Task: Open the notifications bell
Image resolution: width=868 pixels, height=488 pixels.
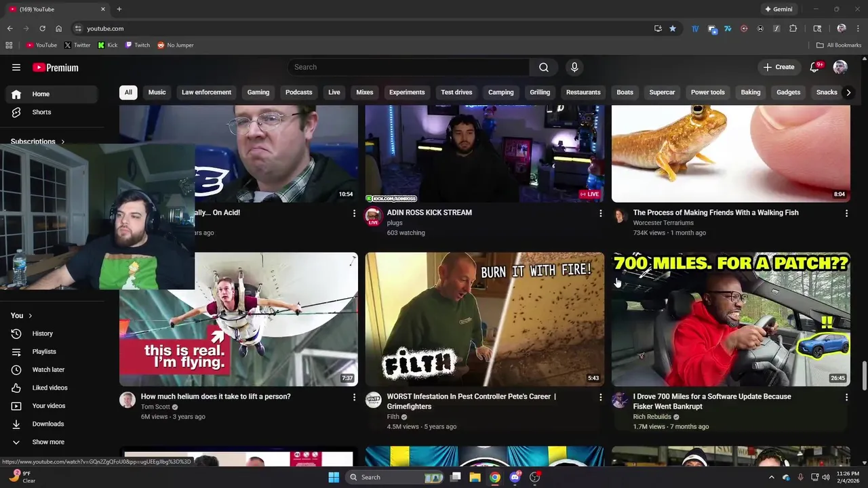Action: click(816, 67)
